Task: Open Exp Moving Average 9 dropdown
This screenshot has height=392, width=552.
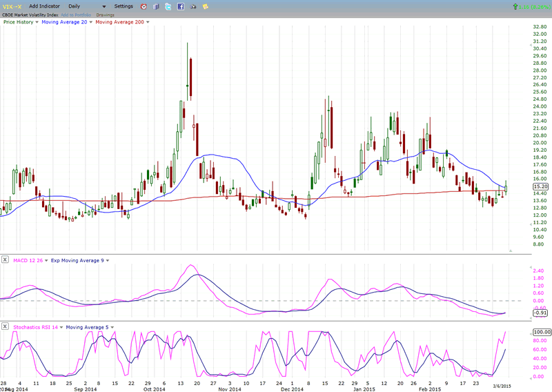Action: click(x=106, y=260)
